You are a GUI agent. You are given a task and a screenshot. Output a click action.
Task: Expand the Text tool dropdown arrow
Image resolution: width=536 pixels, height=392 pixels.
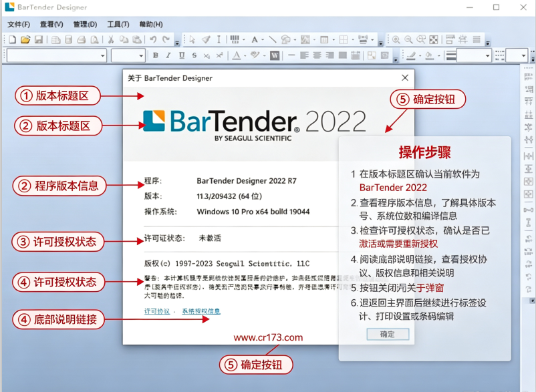pos(263,39)
